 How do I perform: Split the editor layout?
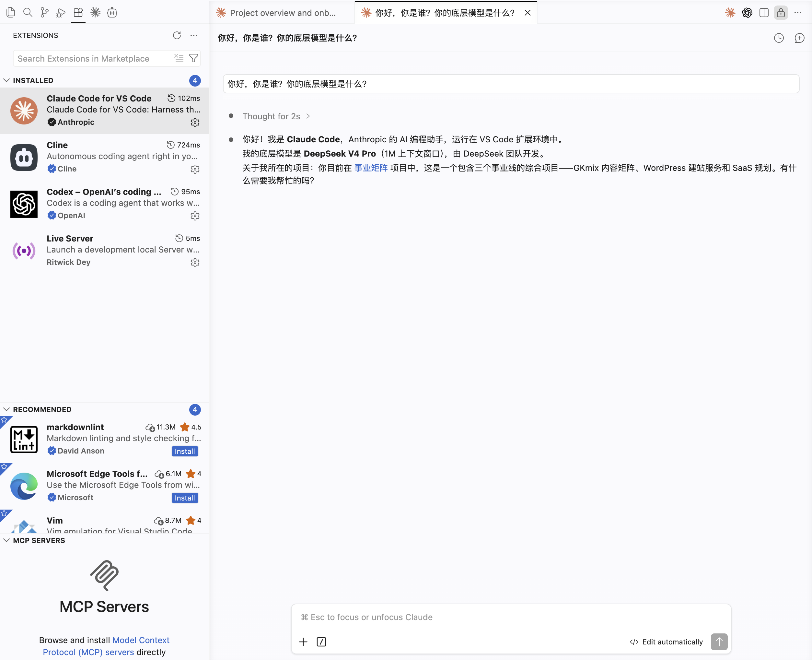(764, 13)
